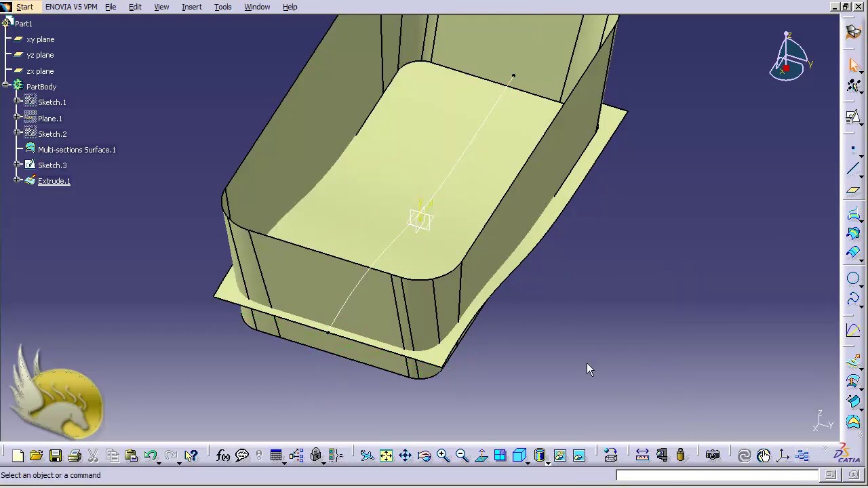Activate the Fly Mode airplane icon
Image resolution: width=868 pixels, height=488 pixels.
coord(367,456)
